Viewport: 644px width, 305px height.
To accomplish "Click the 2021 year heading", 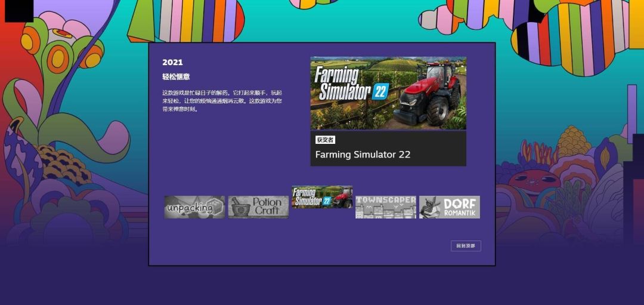I will [x=172, y=63].
